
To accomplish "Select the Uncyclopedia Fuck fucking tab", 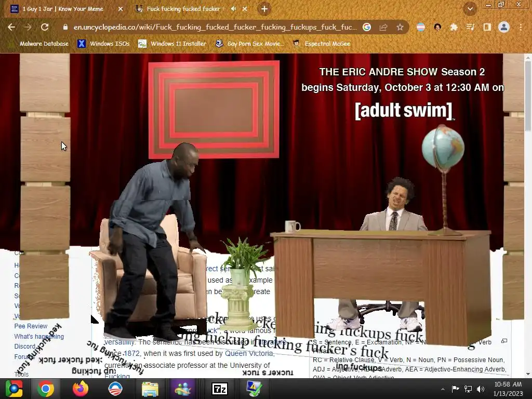I will (x=183, y=9).
